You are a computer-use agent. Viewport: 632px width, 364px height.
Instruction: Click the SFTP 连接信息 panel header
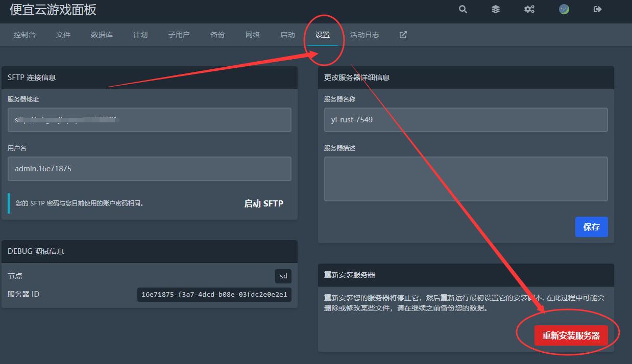pos(150,77)
